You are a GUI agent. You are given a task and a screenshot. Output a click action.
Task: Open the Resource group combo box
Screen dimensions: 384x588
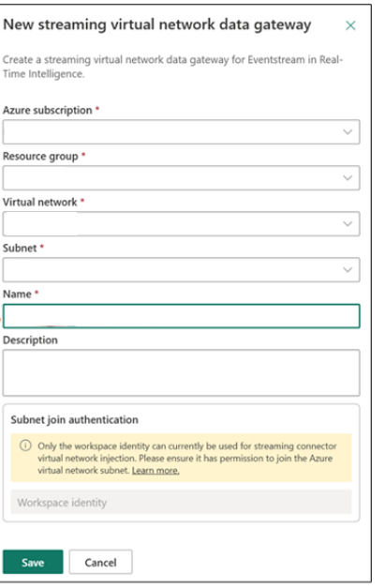click(x=182, y=178)
